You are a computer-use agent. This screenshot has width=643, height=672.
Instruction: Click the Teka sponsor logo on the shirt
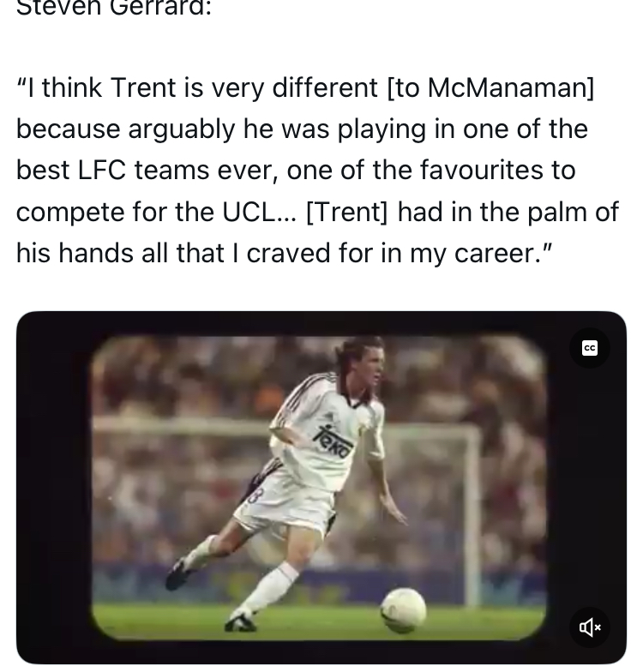[333, 441]
